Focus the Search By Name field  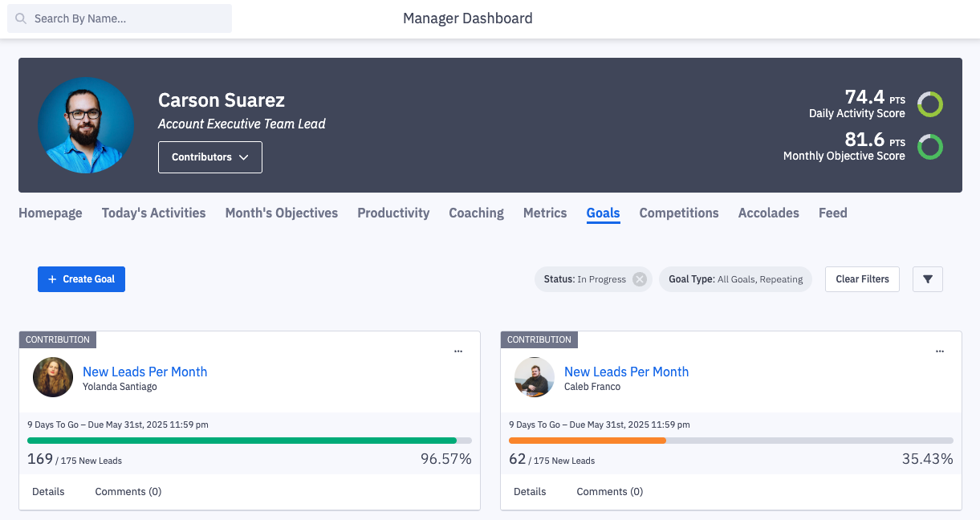(x=128, y=18)
